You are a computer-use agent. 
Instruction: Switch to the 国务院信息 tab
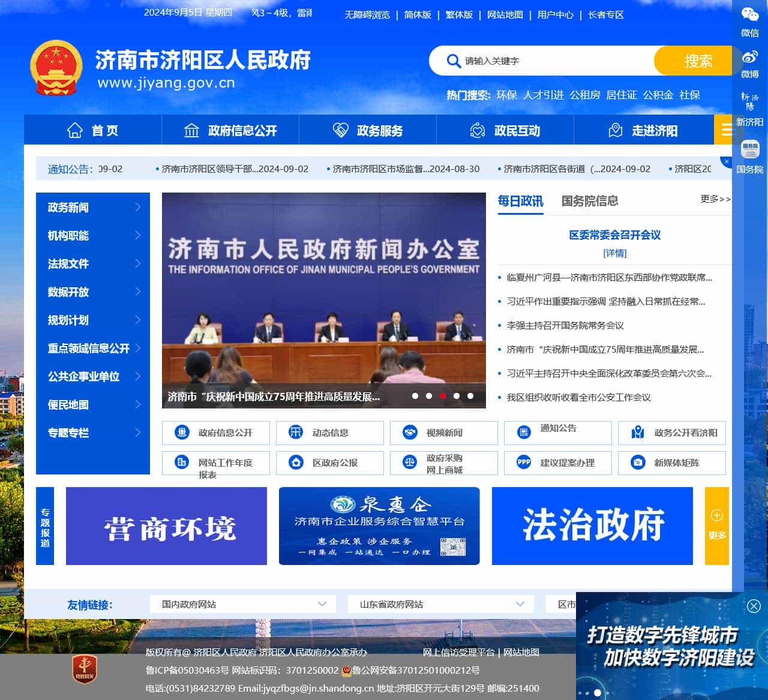click(x=589, y=201)
